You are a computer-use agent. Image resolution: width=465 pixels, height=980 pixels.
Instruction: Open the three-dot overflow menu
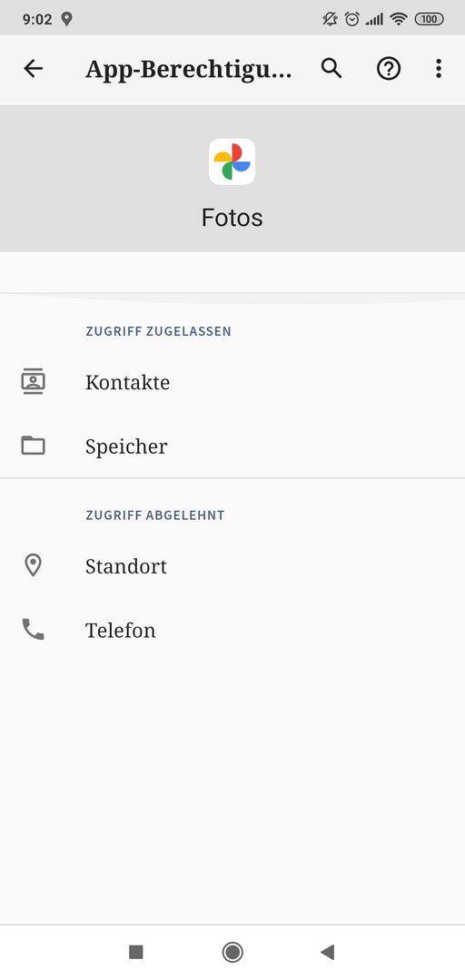(x=439, y=69)
